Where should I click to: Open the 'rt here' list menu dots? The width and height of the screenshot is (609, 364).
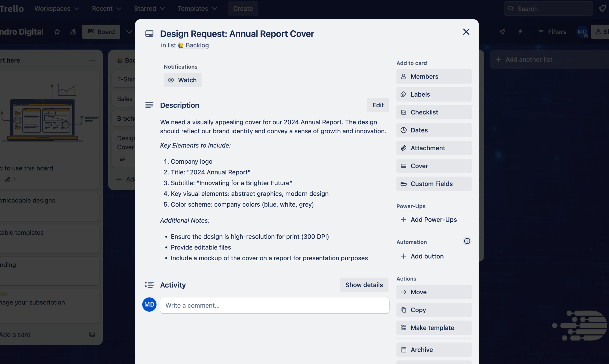point(92,60)
